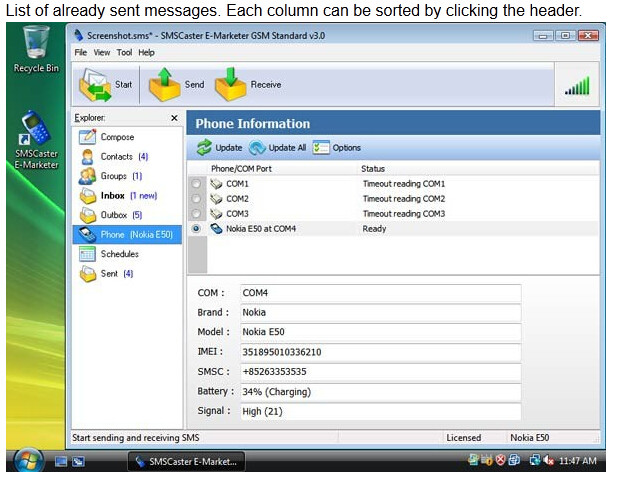This screenshot has height=478, width=634.
Task: Open the Sent messages folder
Action: (108, 273)
